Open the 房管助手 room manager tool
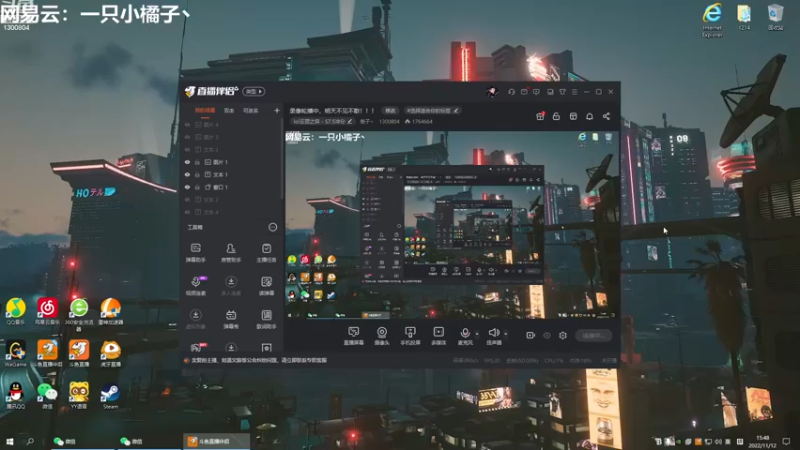The width and height of the screenshot is (800, 450). click(231, 253)
